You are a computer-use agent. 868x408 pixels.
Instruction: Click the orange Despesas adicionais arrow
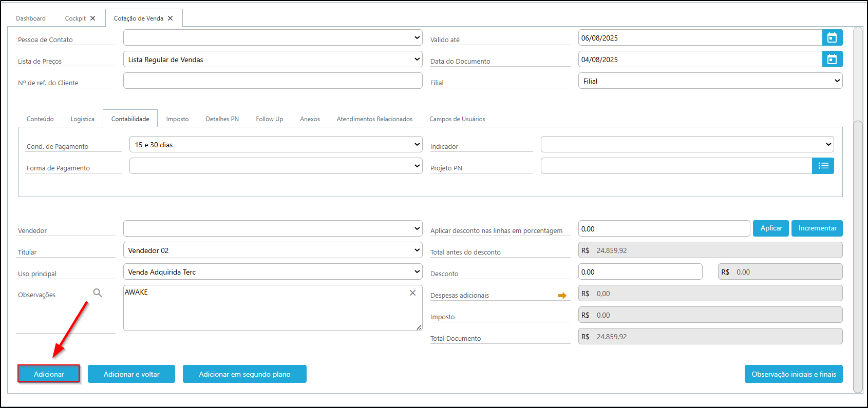pyautogui.click(x=562, y=296)
